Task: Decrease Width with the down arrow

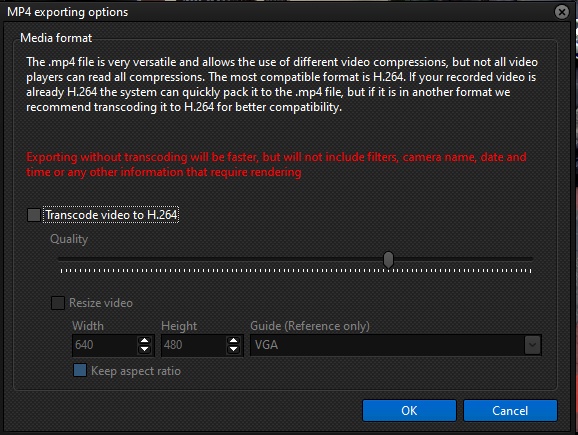Action: coord(144,349)
